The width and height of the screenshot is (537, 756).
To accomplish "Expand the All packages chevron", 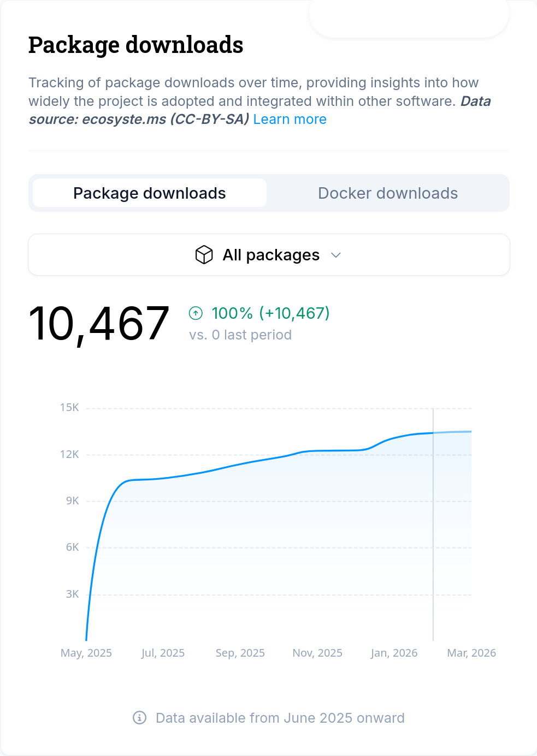I will 336,255.
